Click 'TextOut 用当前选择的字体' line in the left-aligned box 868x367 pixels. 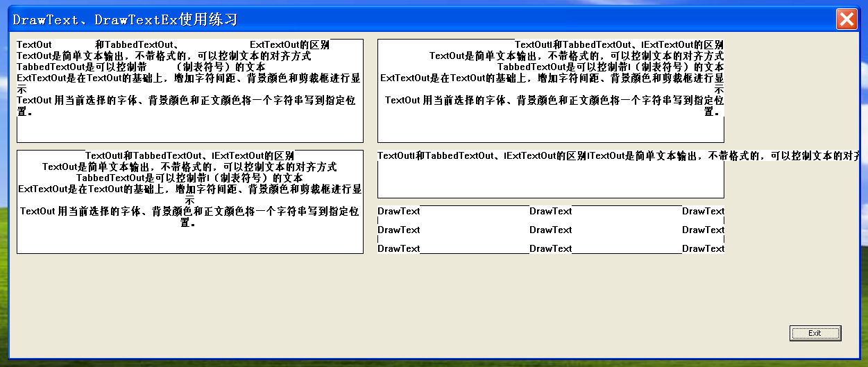pyautogui.click(x=187, y=101)
